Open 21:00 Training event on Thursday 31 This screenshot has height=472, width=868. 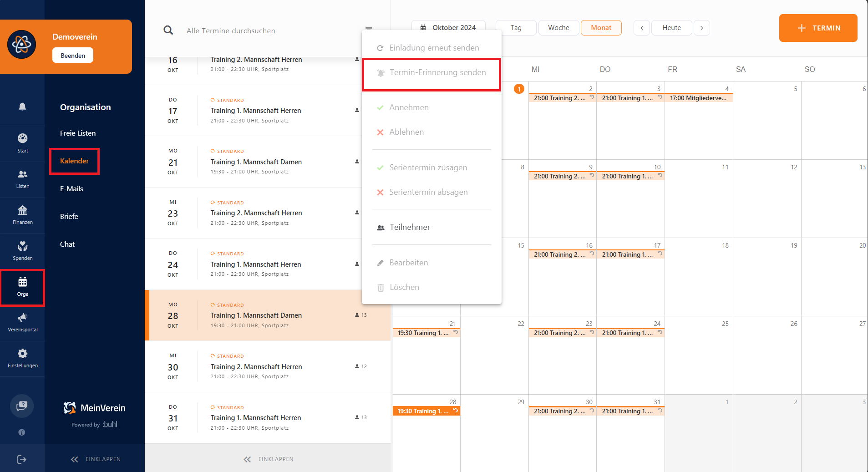point(630,411)
